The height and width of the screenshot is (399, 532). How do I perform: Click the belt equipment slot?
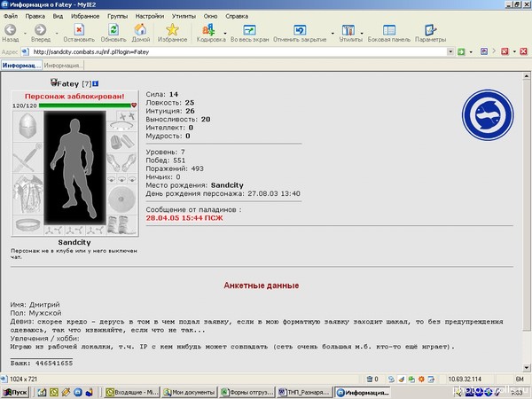[x=27, y=224]
